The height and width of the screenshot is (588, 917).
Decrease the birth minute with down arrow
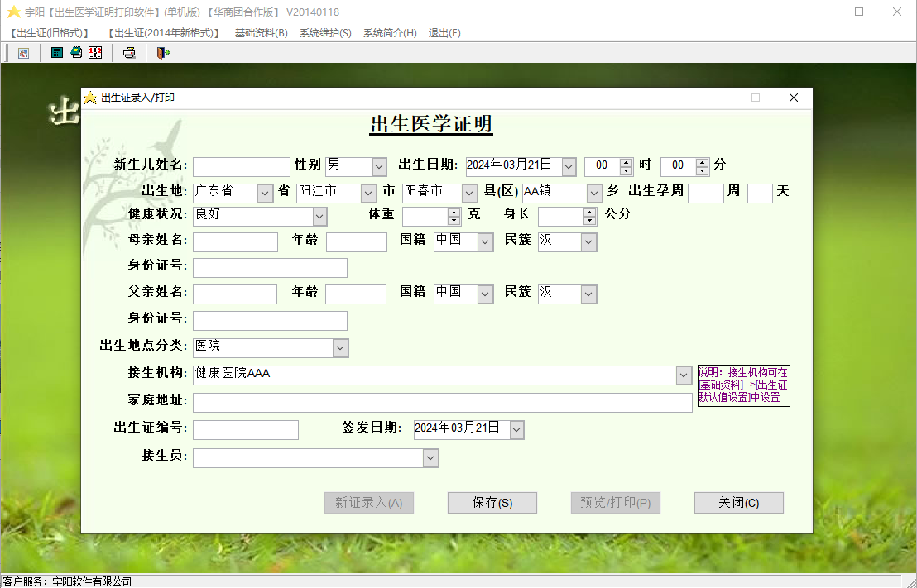[x=703, y=170]
